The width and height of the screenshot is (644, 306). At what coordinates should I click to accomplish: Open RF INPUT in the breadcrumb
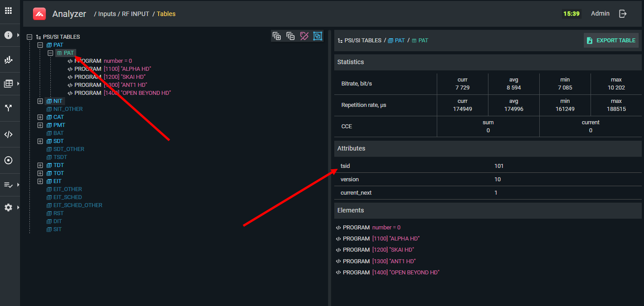pyautogui.click(x=135, y=14)
